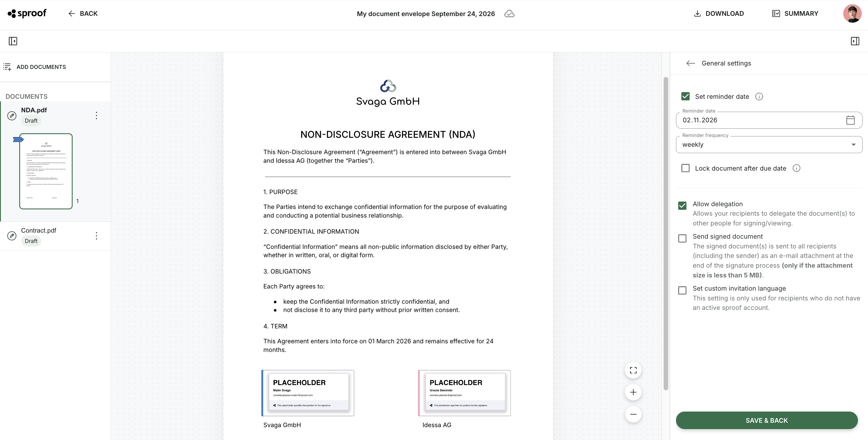Click SAVE & BACK
868x440 pixels.
tap(766, 420)
